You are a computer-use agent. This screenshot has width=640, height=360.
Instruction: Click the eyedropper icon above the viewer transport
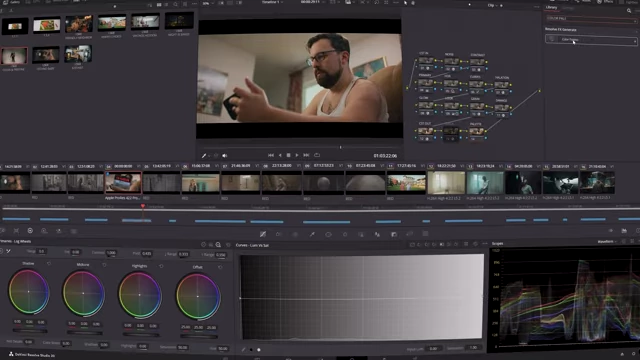[x=204, y=156]
